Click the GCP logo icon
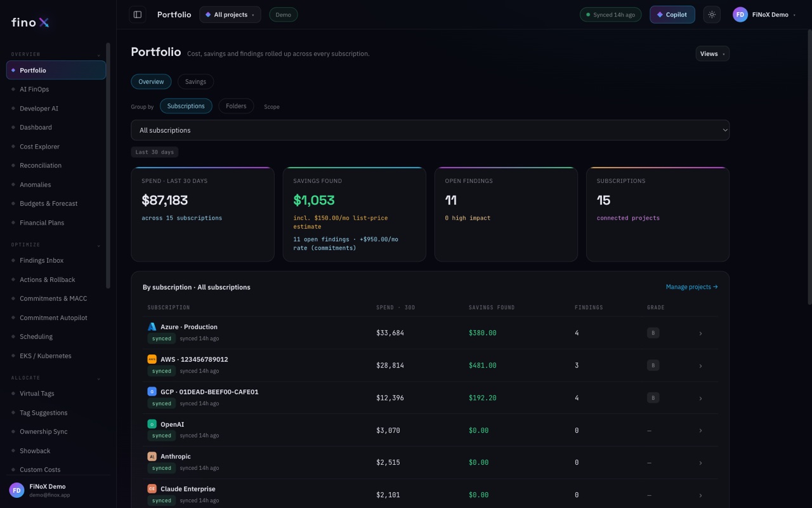Viewport: 812px width, 508px height. click(x=152, y=391)
